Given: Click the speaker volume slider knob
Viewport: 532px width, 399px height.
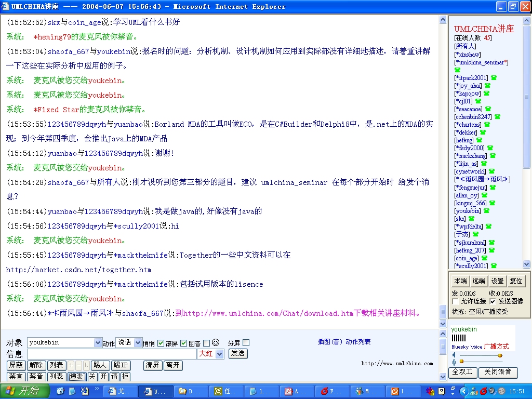Looking at the screenshot, I should [x=500, y=355].
